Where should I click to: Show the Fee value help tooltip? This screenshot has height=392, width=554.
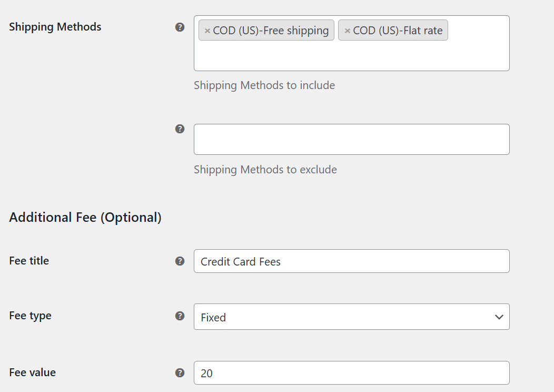point(181,373)
